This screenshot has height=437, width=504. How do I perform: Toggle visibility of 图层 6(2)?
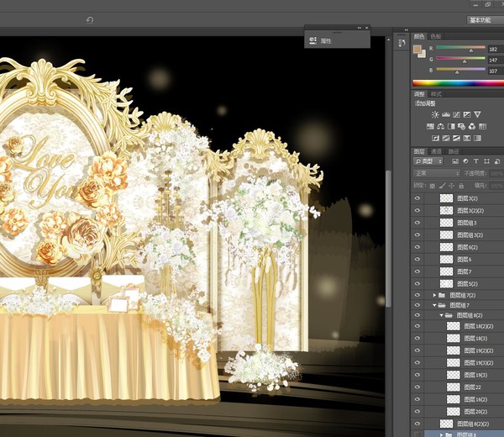tap(417, 247)
